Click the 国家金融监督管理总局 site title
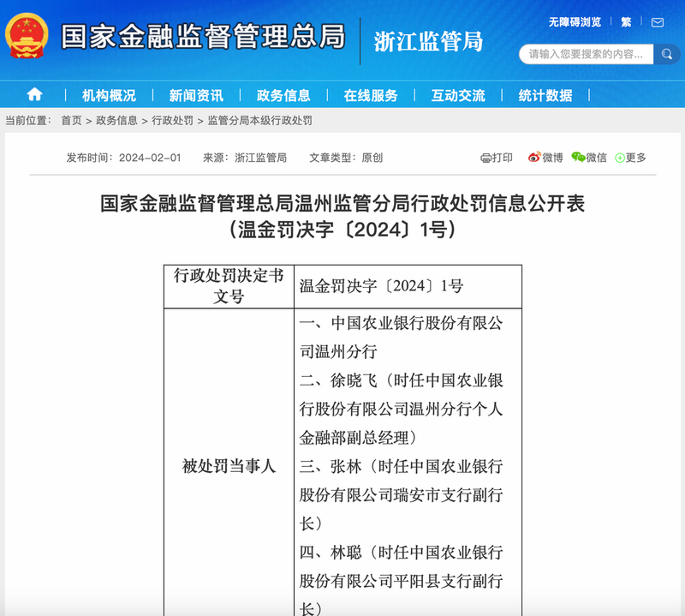This screenshot has width=685, height=616. (x=203, y=36)
